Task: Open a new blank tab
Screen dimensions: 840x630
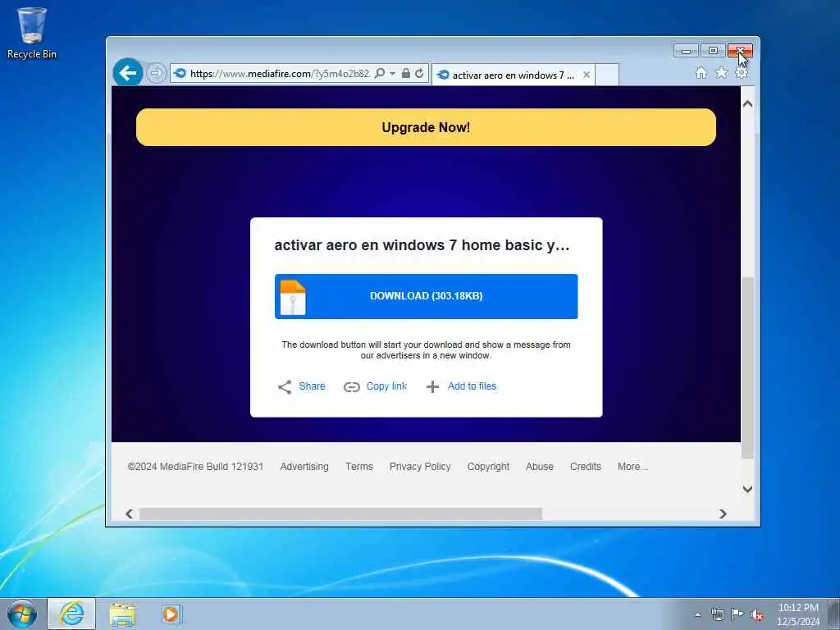Action: tap(607, 75)
